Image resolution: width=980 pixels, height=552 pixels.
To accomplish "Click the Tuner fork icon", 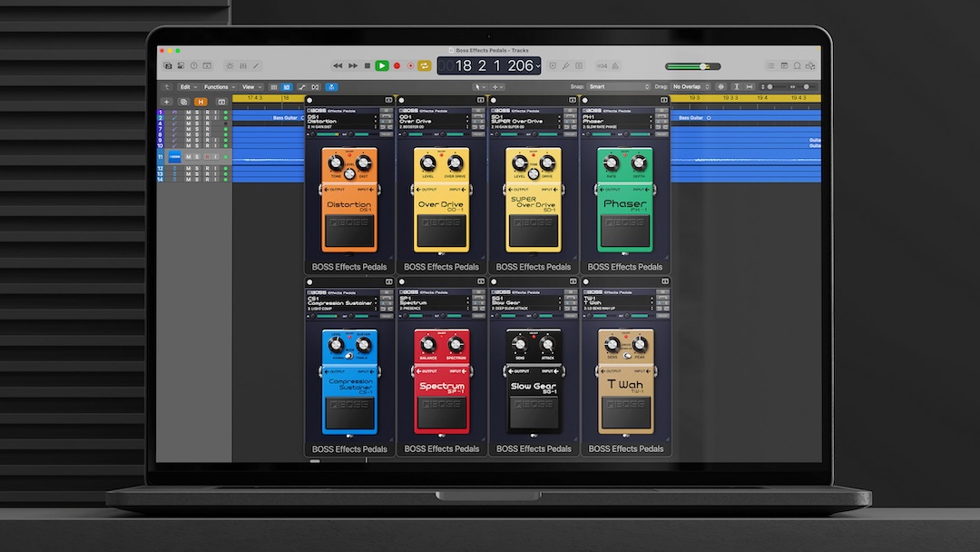I will (565, 65).
